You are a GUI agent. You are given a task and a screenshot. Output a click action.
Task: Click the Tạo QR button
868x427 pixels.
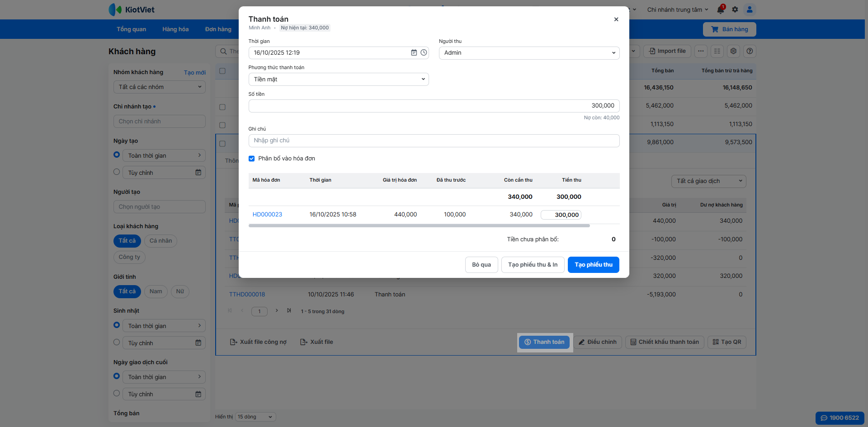click(x=727, y=342)
